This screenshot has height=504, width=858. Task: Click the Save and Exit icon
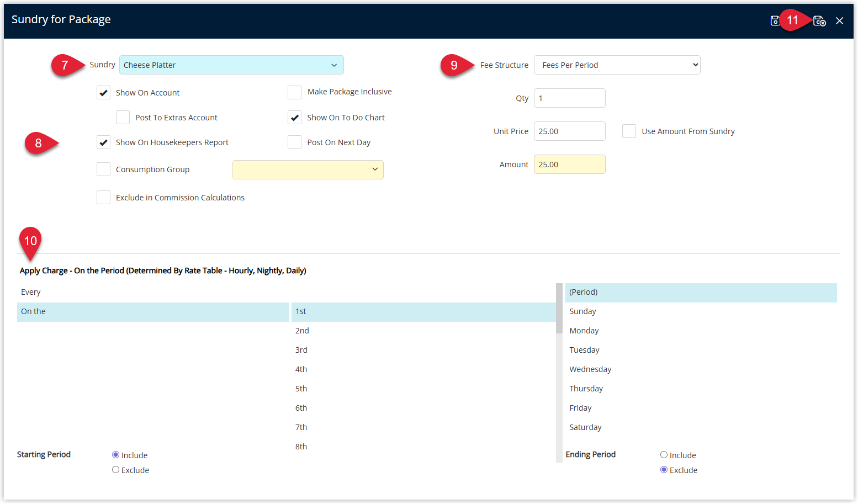819,20
